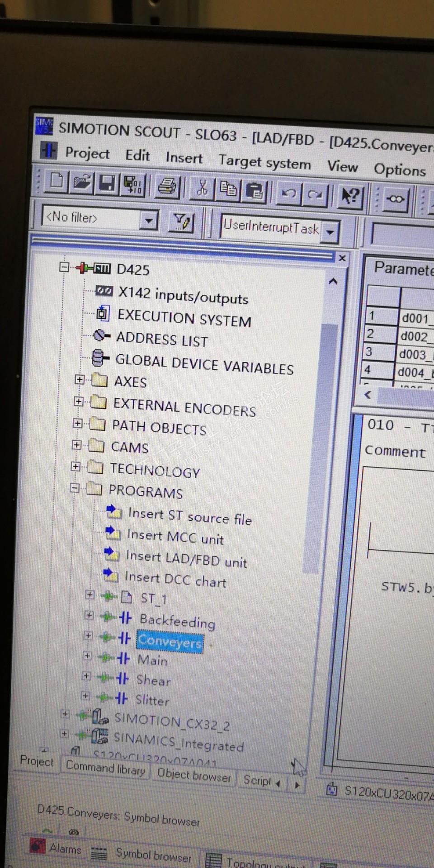The width and height of the screenshot is (434, 868).
Task: Click the context Help pointer icon
Action: tap(350, 196)
